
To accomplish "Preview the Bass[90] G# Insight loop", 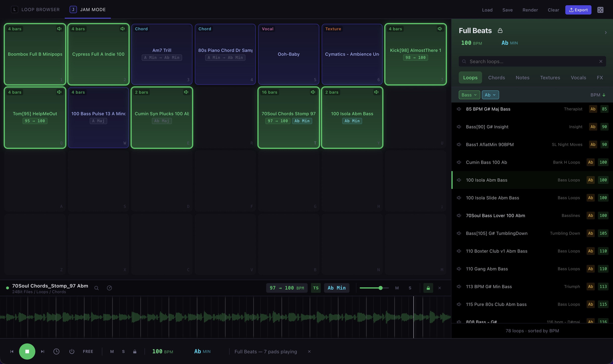I will coord(459,127).
